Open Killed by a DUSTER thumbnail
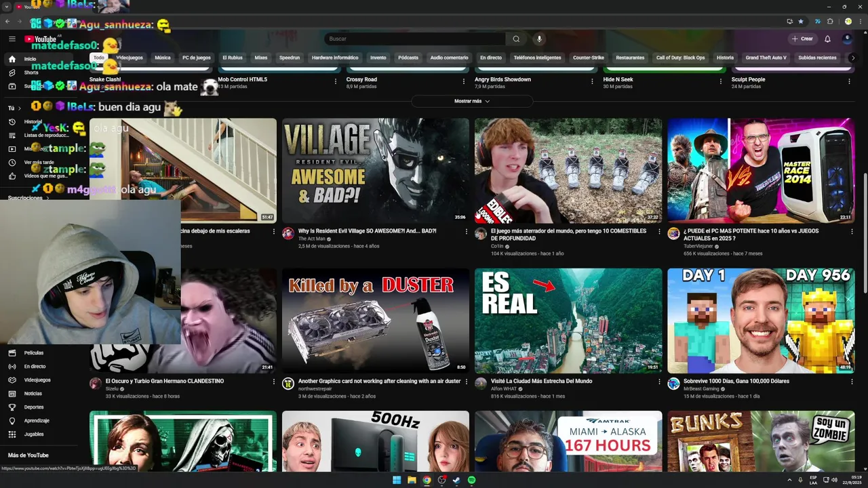Screen dimensions: 868x488 click(376, 321)
